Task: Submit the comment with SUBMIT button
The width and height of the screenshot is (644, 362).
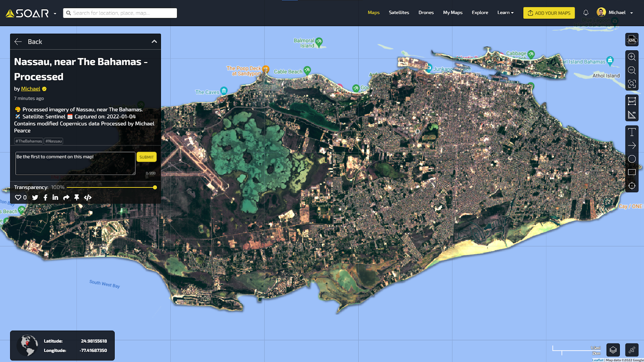Action: pos(147,157)
